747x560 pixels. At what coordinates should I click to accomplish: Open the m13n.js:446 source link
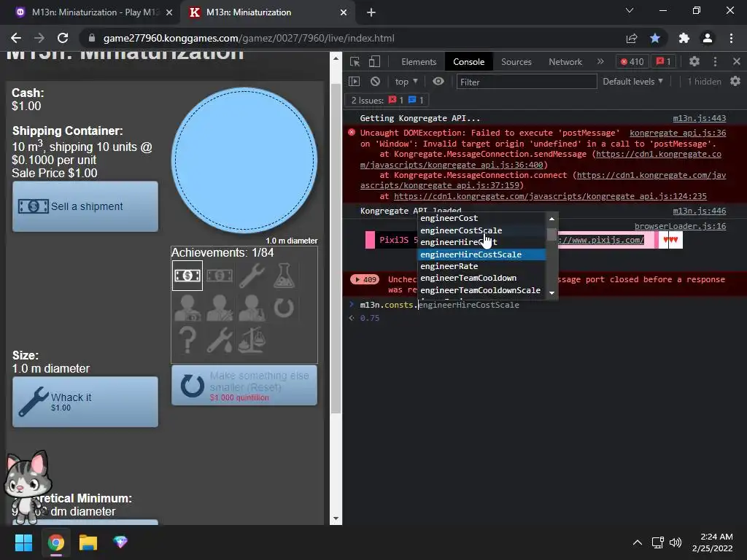click(x=699, y=211)
